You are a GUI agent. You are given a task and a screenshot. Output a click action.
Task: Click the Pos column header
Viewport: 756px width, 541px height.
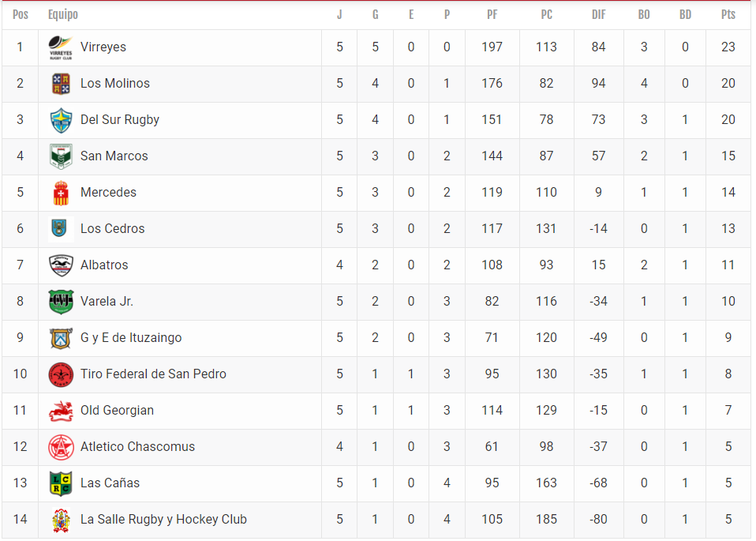coord(21,15)
